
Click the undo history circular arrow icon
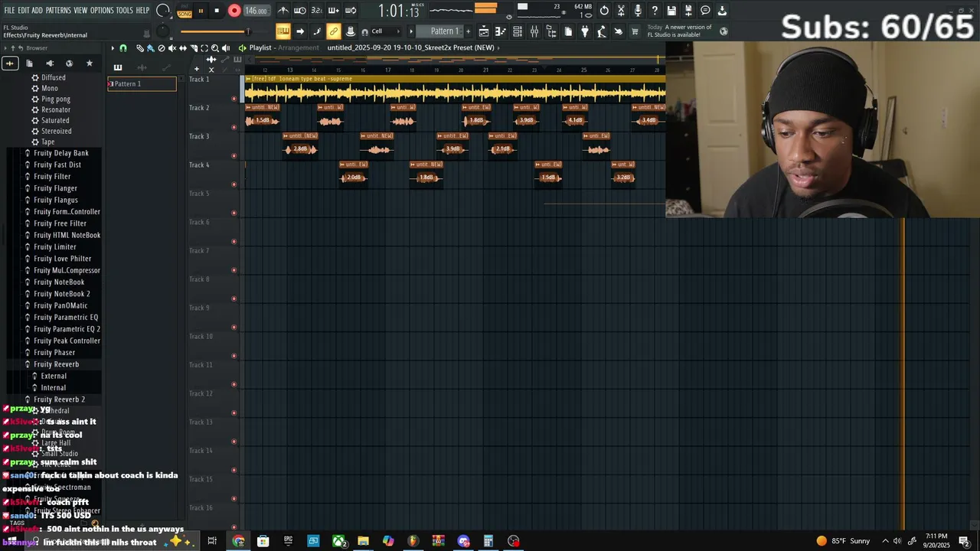(604, 11)
